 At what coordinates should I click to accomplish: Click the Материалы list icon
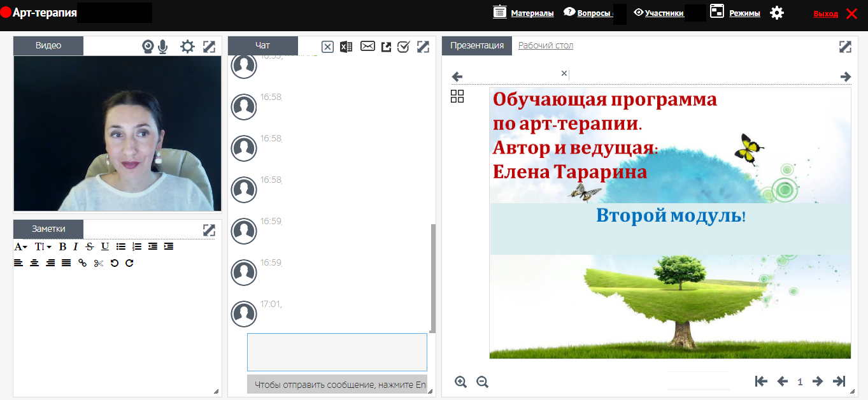500,12
